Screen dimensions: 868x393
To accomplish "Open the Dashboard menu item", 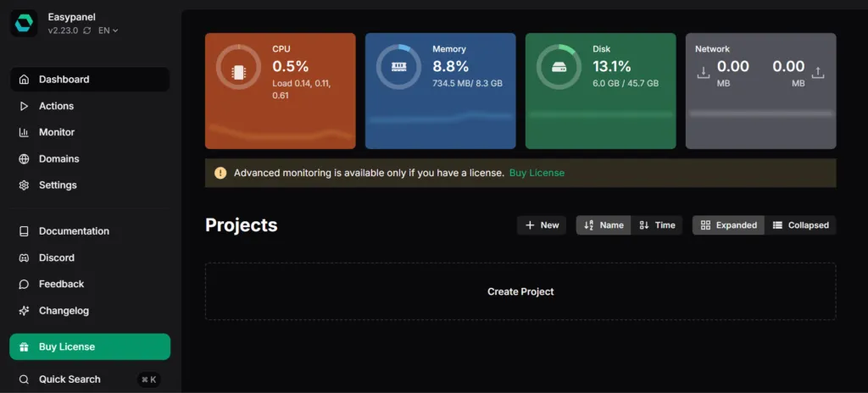I will click(90, 79).
